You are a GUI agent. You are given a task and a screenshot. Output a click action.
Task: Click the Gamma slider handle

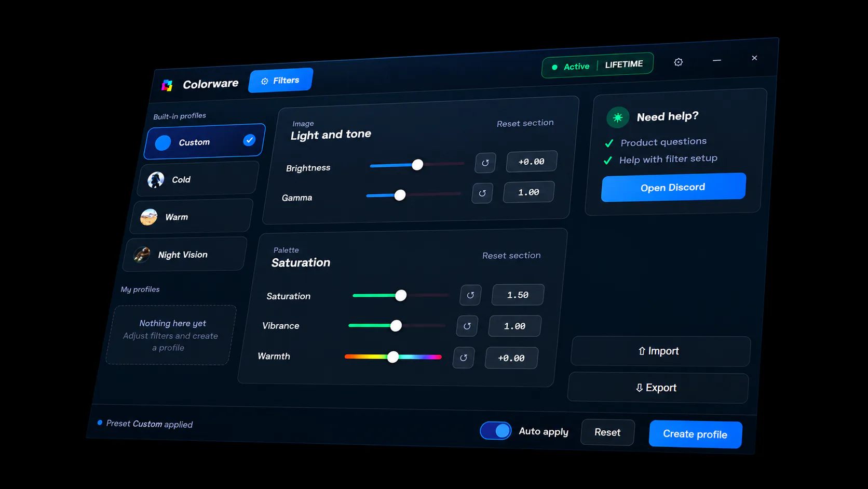pyautogui.click(x=400, y=195)
